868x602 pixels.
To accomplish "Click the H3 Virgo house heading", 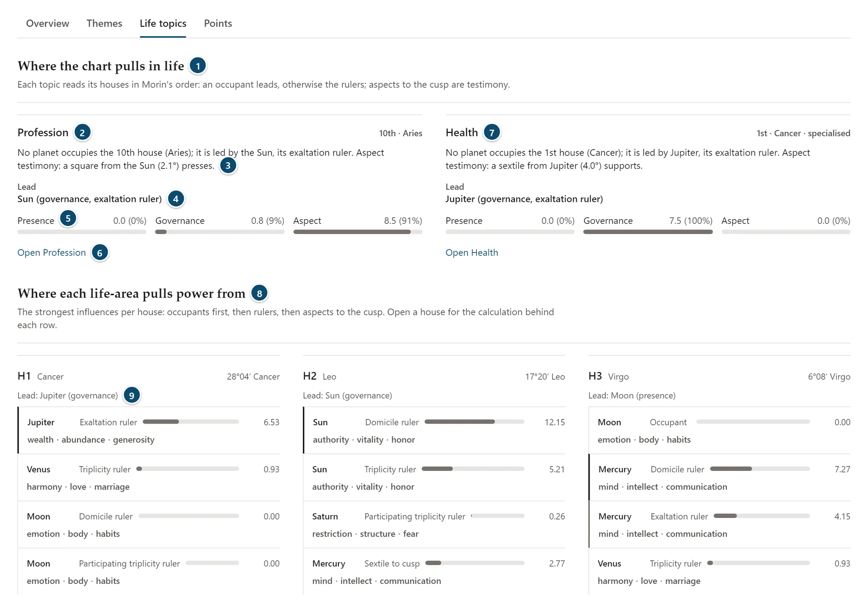I will click(x=609, y=376).
